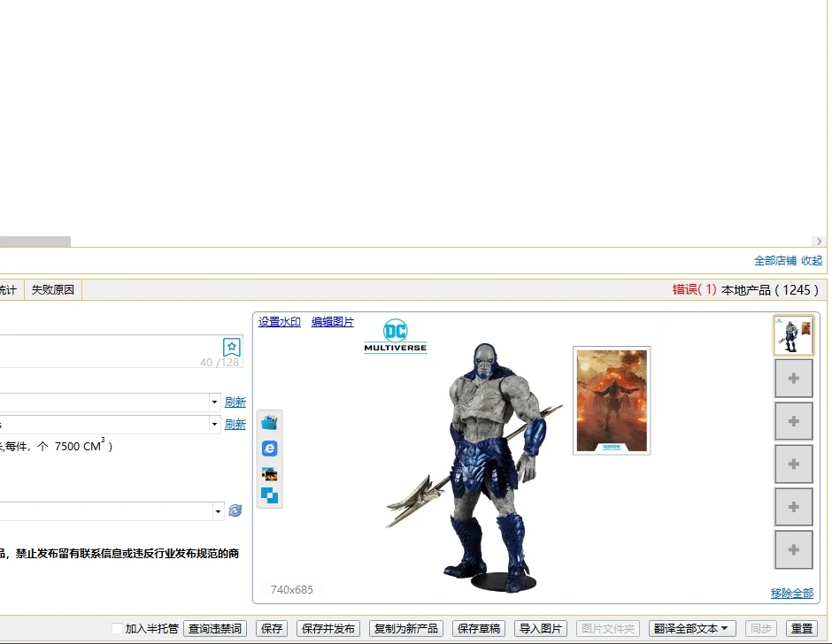Click the 本地产品 (1245) text
This screenshot has width=832, height=644.
point(770,289)
